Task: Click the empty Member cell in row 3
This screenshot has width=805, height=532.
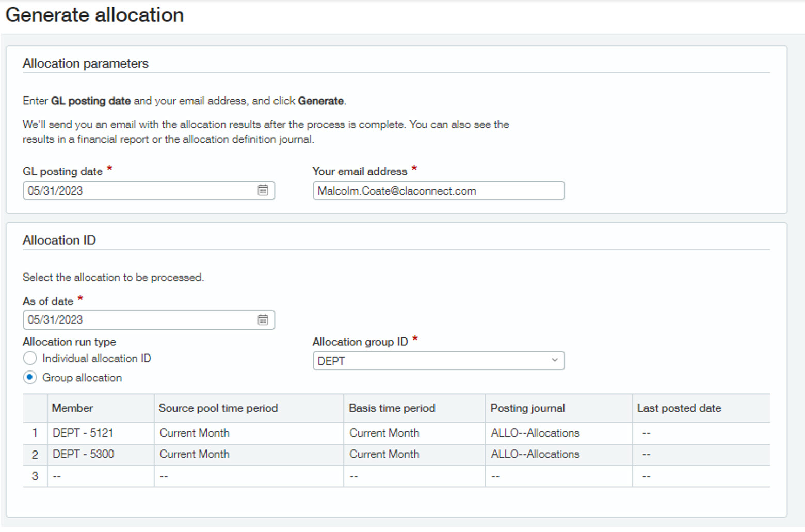Action: point(100,476)
